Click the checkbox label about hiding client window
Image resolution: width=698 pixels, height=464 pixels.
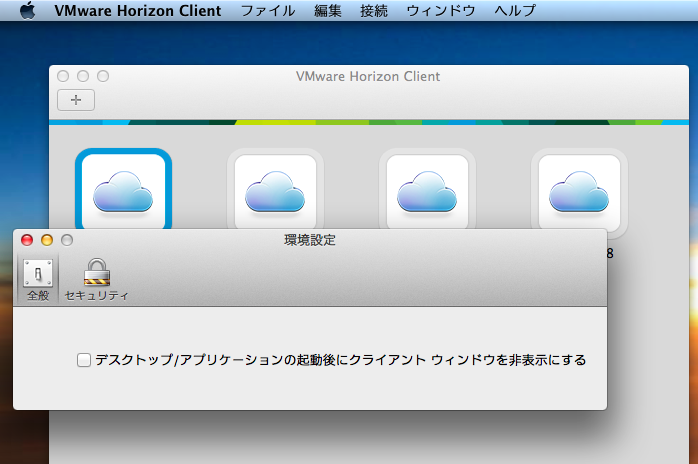click(x=341, y=360)
